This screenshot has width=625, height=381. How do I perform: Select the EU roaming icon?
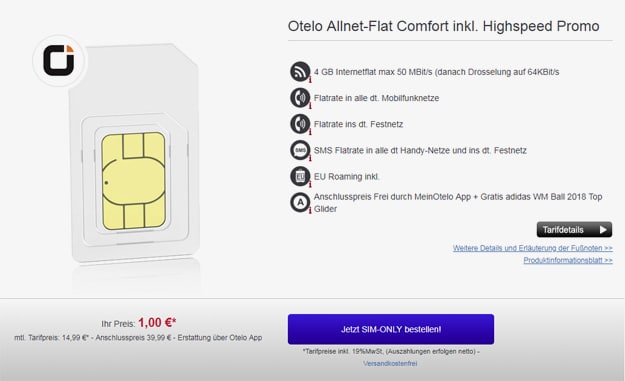(x=300, y=177)
